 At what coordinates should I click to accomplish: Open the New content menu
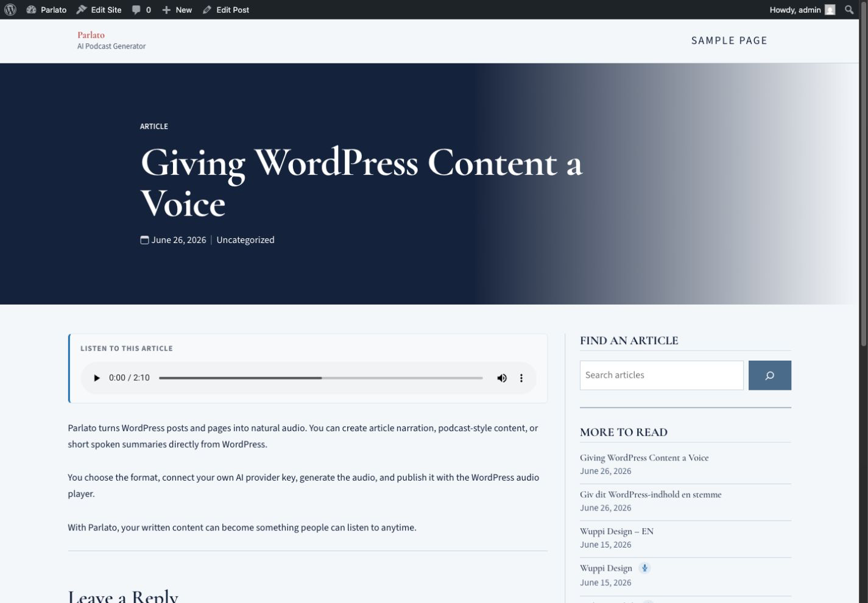click(x=177, y=10)
